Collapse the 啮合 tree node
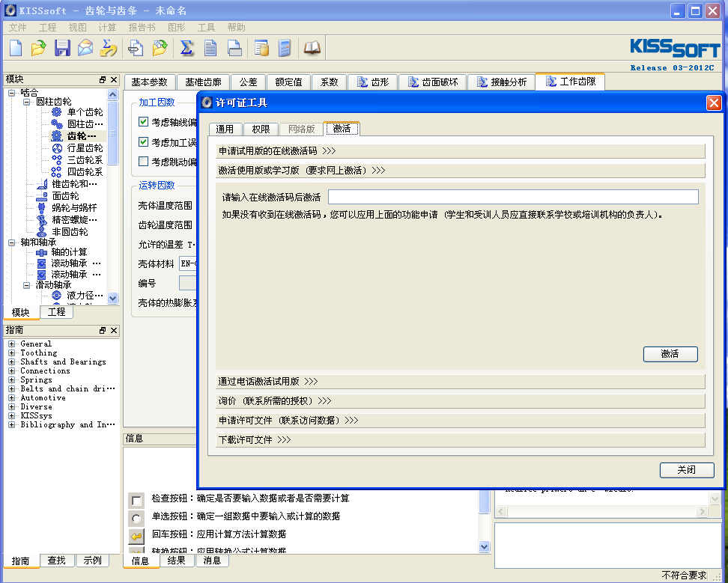Screen dimensions: 728x583 [x=11, y=93]
